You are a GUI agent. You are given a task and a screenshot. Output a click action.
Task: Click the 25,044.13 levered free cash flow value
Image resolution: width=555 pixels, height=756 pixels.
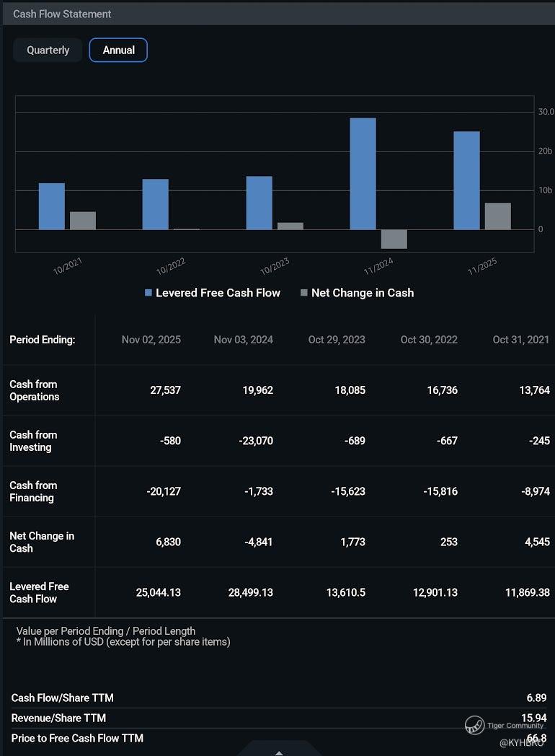pos(159,592)
